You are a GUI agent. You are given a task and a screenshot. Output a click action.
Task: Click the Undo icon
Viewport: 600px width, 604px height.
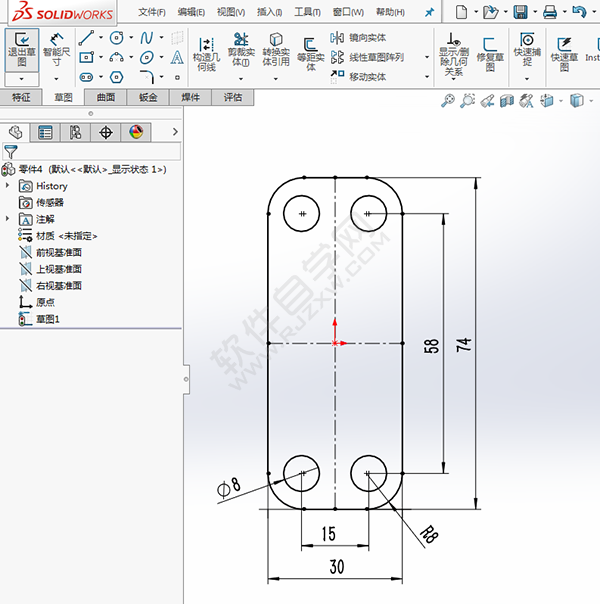pyautogui.click(x=579, y=12)
